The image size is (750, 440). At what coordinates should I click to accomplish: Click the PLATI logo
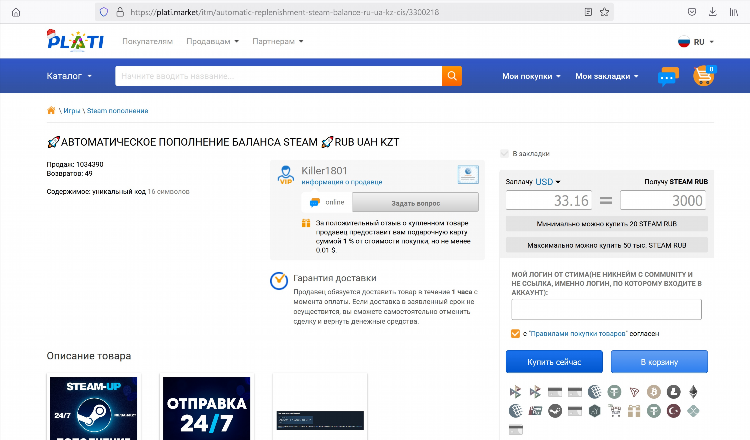(75, 41)
